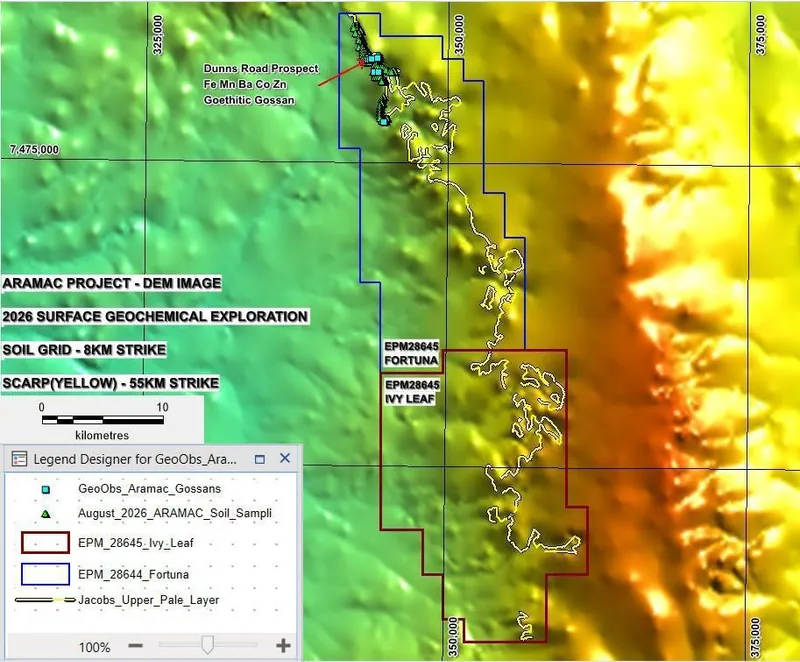The height and width of the screenshot is (662, 800).
Task: Click the top 350,000 easting label
Action: click(x=459, y=35)
